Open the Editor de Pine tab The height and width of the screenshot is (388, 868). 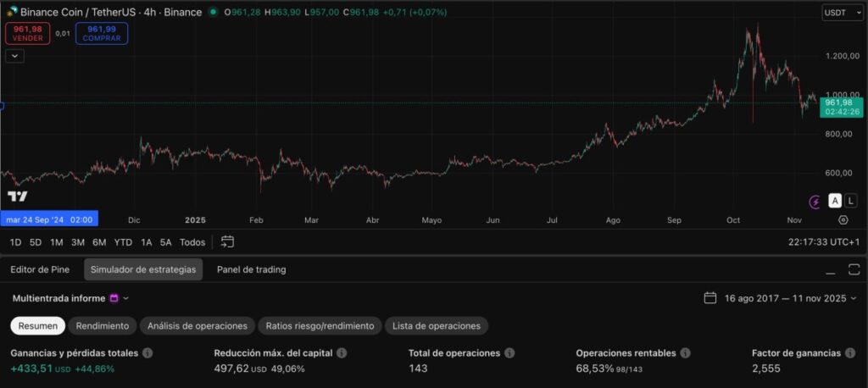[40, 269]
